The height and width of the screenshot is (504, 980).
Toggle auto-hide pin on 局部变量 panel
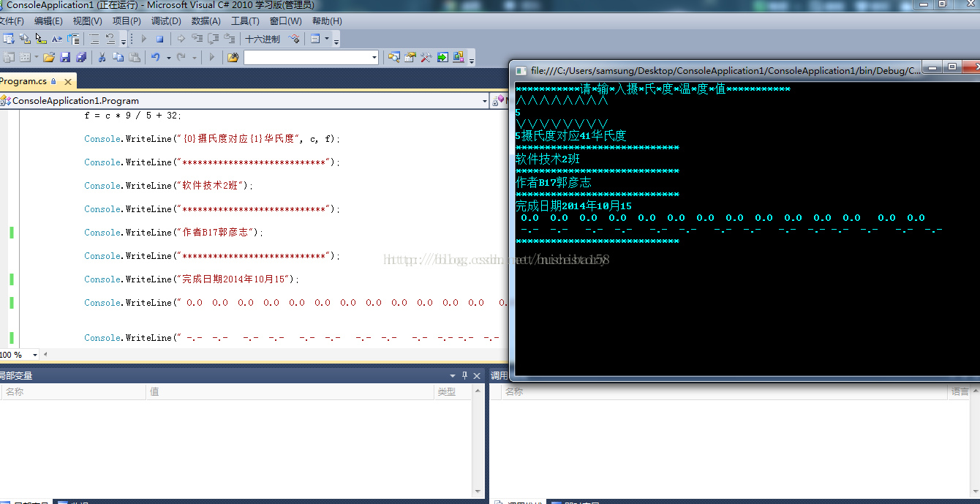coord(464,376)
